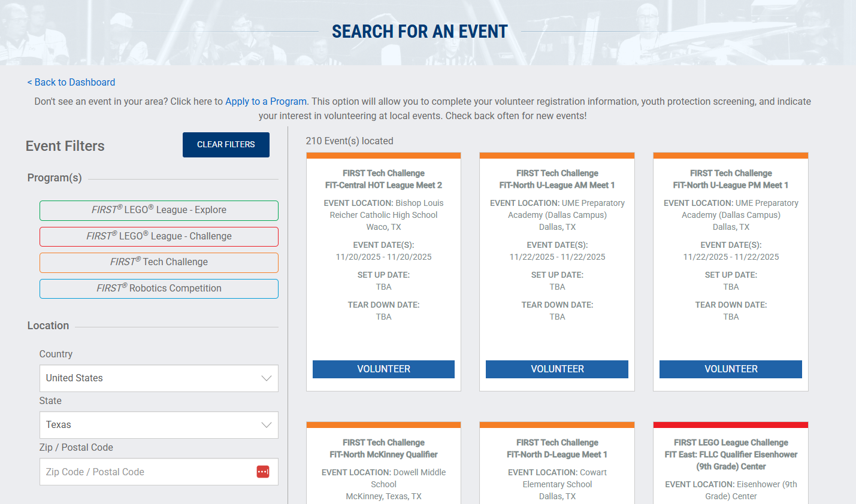The height and width of the screenshot is (504, 856).
Task: Select the FIT-North D-League Meet 1 card
Action: (557, 454)
